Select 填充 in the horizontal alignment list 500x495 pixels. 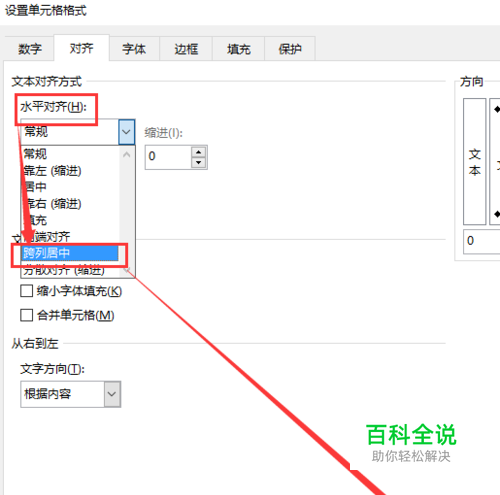point(70,220)
